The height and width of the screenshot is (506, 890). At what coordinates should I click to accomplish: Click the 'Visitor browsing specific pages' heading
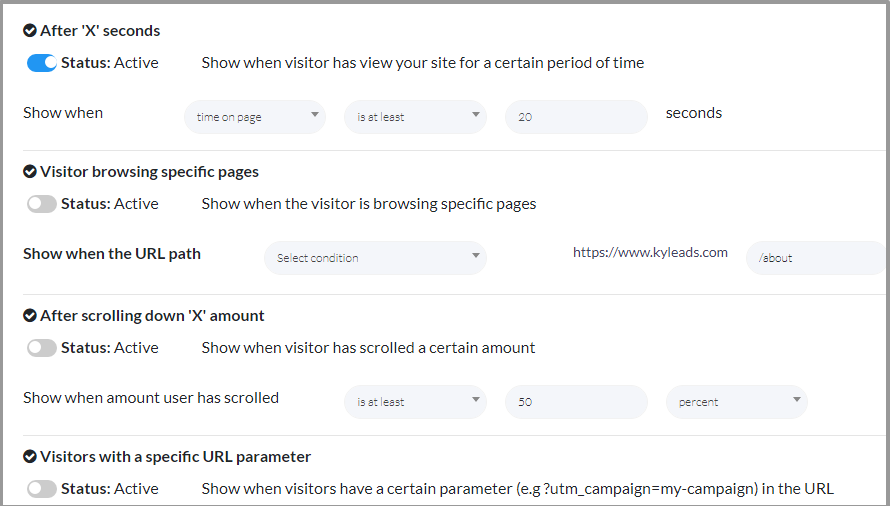149,172
